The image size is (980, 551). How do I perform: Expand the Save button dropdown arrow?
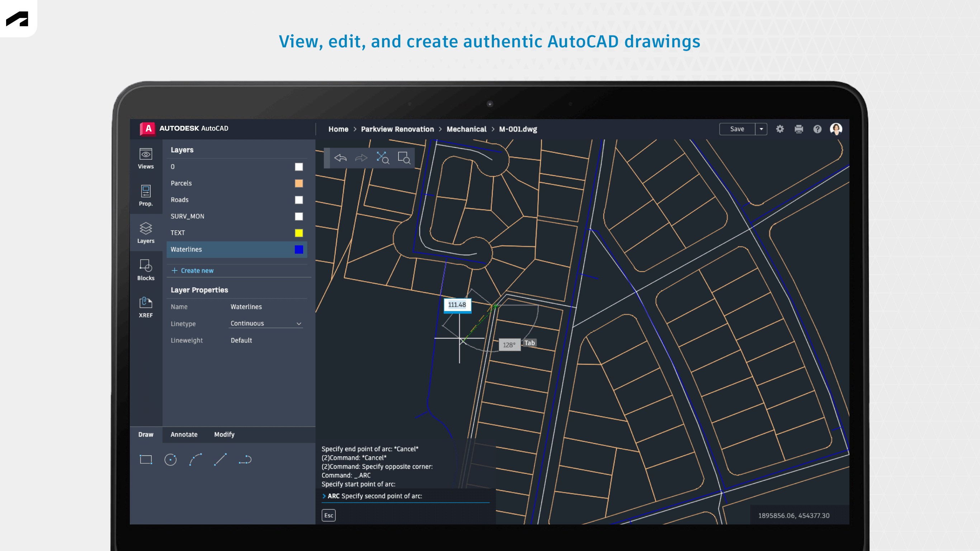762,129
